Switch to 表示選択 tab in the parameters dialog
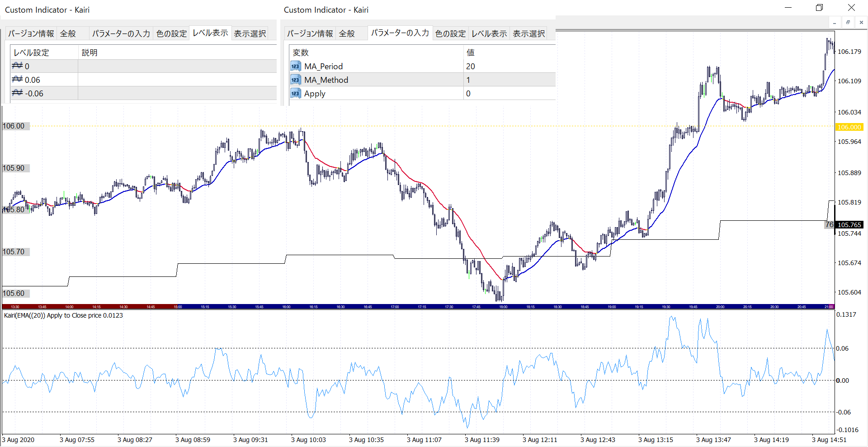Viewport: 868px width, 447px height. tap(528, 33)
